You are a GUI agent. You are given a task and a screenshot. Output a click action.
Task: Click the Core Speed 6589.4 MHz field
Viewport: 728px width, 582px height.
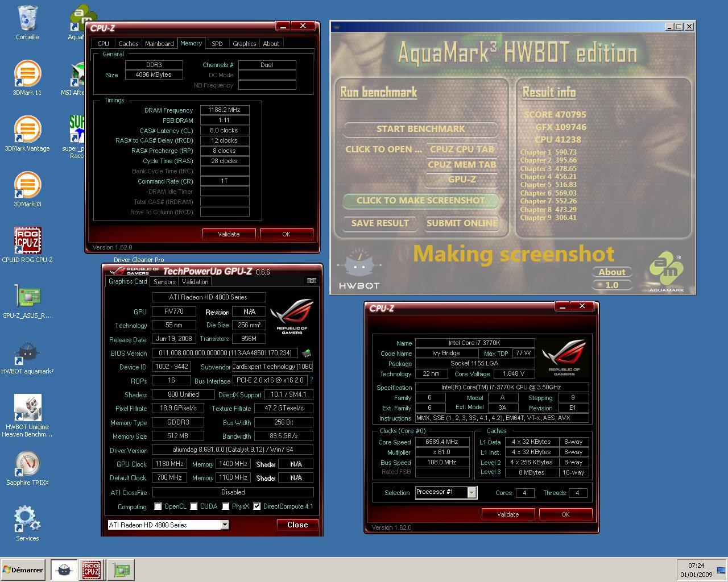coord(442,442)
